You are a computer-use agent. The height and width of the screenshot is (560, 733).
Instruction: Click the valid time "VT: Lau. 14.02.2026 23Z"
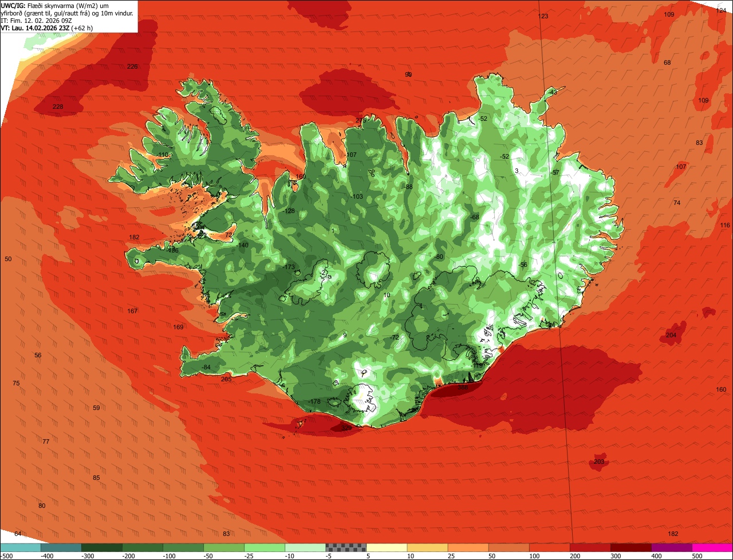coord(35,27)
